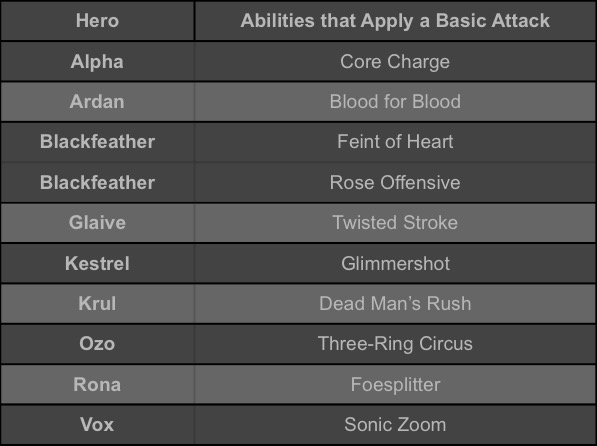Image resolution: width=597 pixels, height=446 pixels.
Task: Click the Abilities that Apply a Basic Attack header
Action: [x=395, y=21]
